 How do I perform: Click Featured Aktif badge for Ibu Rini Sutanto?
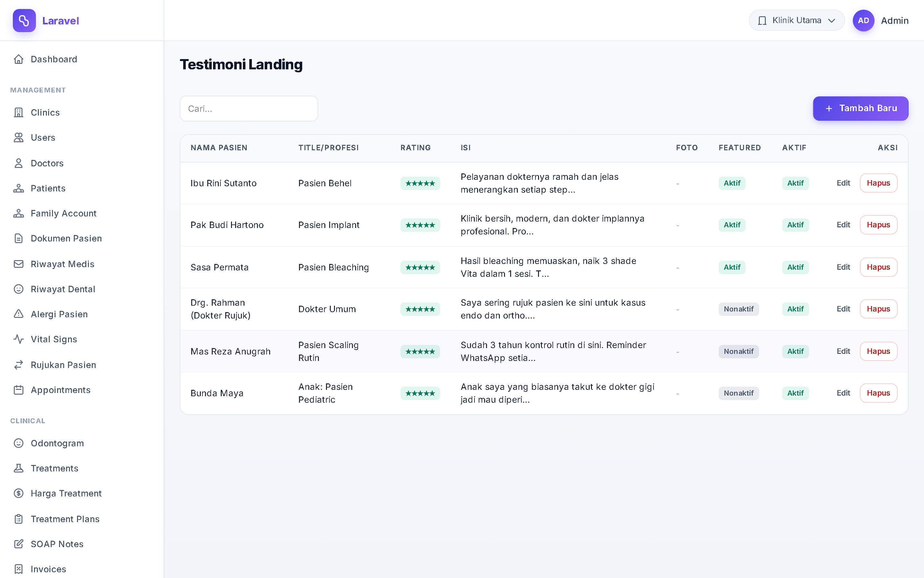click(732, 183)
